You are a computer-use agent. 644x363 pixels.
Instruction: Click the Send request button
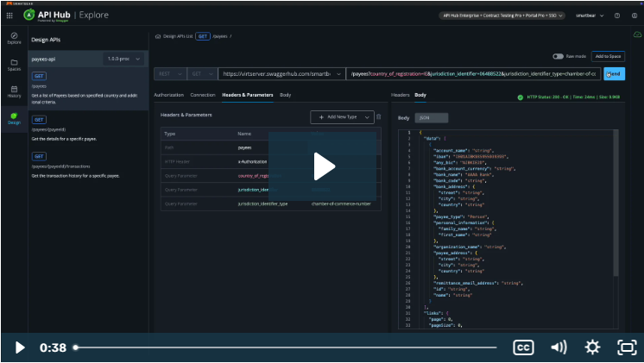614,74
